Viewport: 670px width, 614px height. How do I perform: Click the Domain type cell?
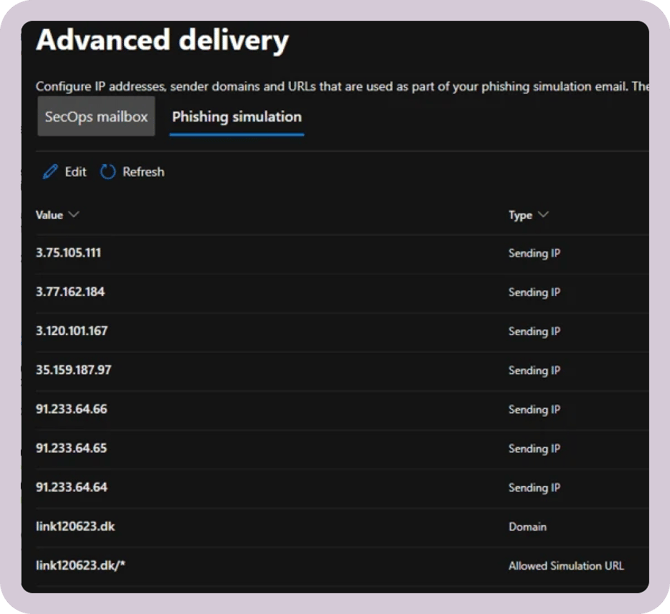tap(527, 527)
